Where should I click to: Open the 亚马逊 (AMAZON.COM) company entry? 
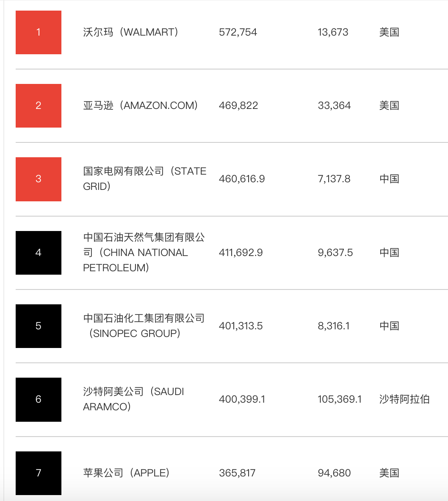pyautogui.click(x=141, y=106)
